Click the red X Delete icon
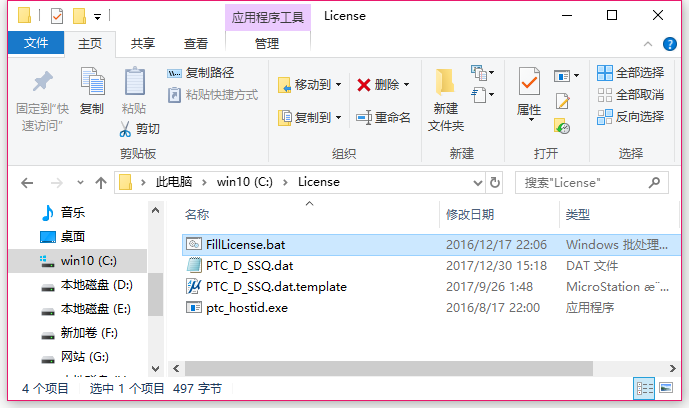The height and width of the screenshot is (408, 689). tap(364, 84)
